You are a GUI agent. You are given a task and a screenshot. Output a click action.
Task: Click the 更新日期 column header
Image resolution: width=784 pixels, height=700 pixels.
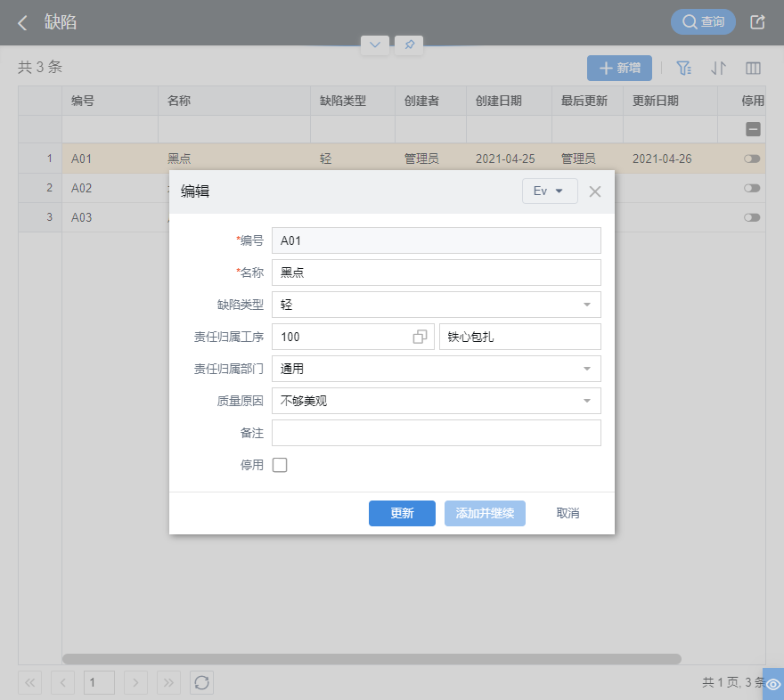(x=670, y=101)
